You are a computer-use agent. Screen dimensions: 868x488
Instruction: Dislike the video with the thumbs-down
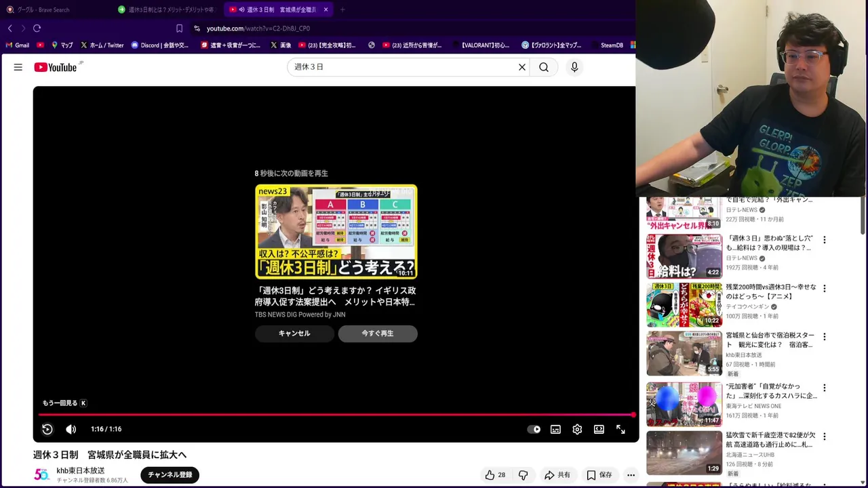coord(523,475)
